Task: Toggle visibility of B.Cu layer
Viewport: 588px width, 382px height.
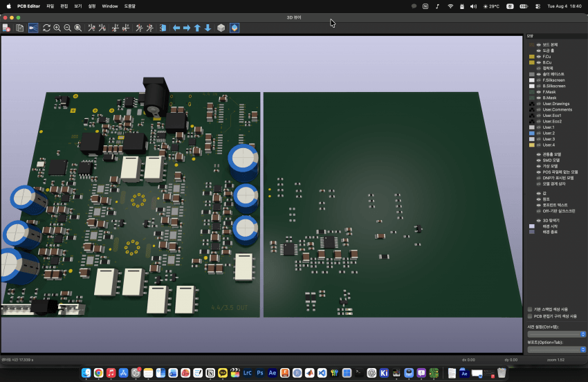Action: [x=538, y=63]
